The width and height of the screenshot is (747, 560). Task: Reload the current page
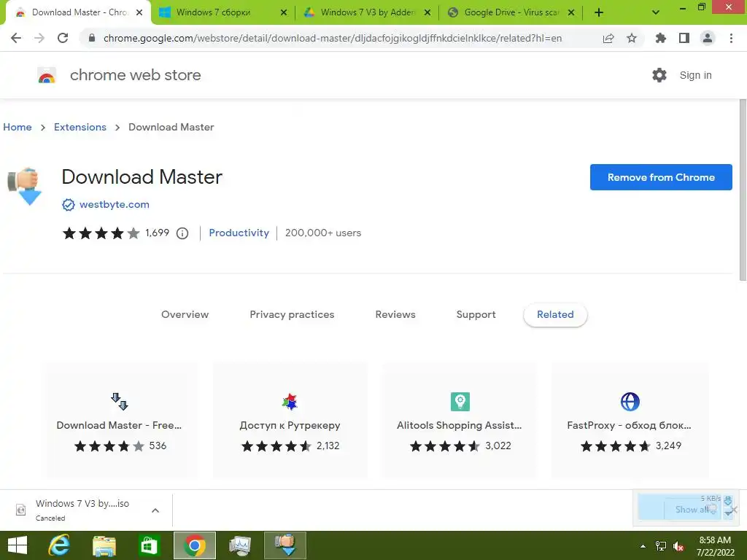pyautogui.click(x=63, y=38)
